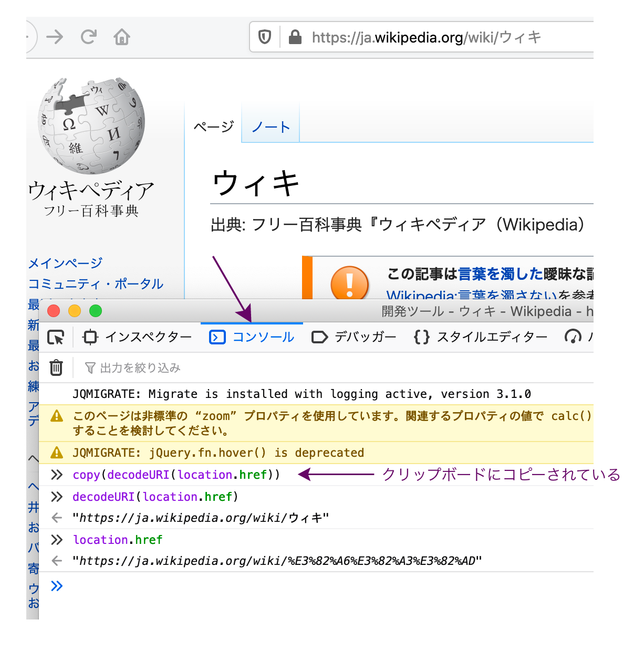Switch to the ノート tab
This screenshot has height=651, width=644.
click(x=271, y=127)
